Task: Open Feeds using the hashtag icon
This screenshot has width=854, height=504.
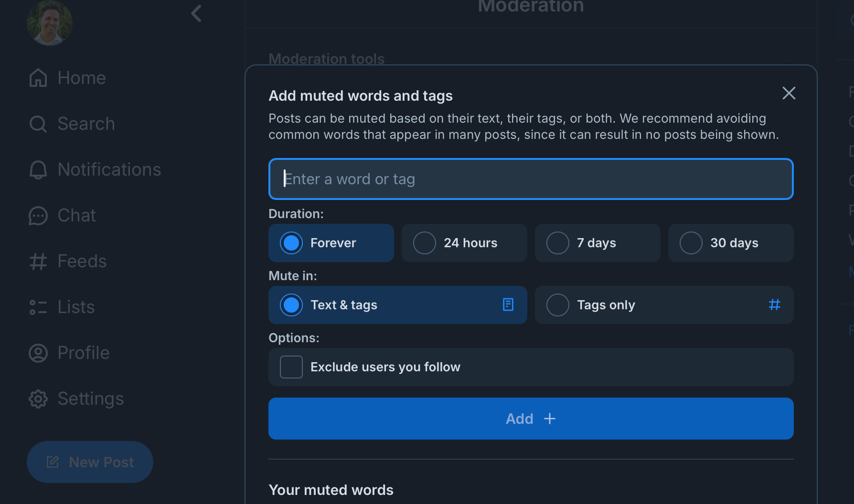Action: (82, 261)
